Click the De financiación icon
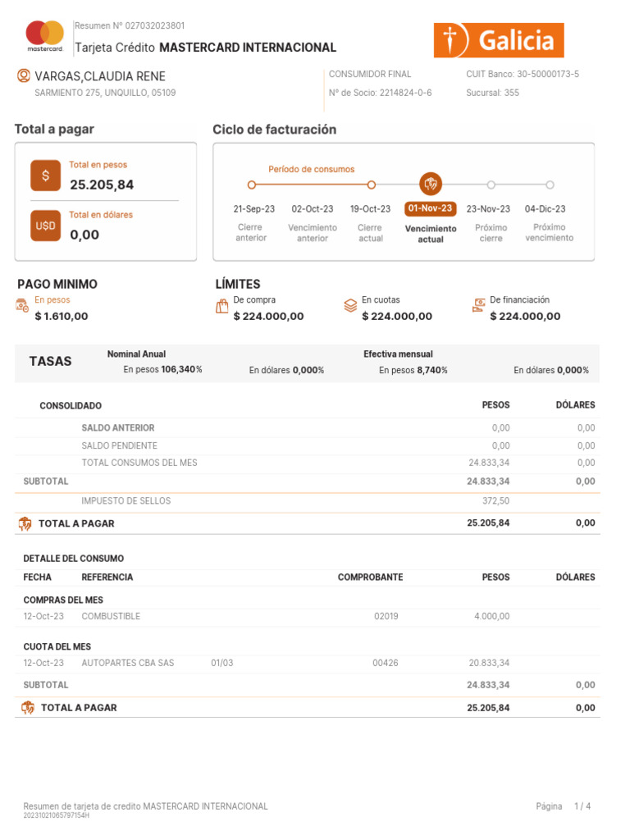This screenshot has width=630, height=840. (x=478, y=305)
